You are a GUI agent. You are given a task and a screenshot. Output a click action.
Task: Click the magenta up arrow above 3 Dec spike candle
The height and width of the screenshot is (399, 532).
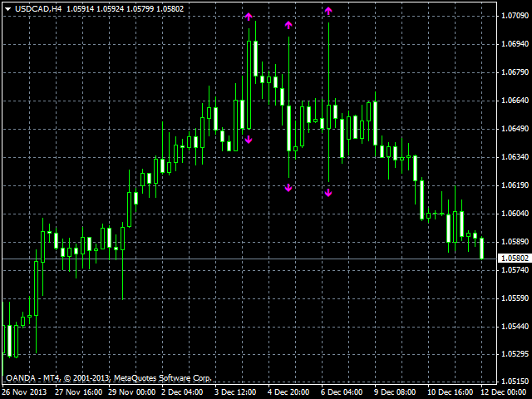(x=249, y=17)
